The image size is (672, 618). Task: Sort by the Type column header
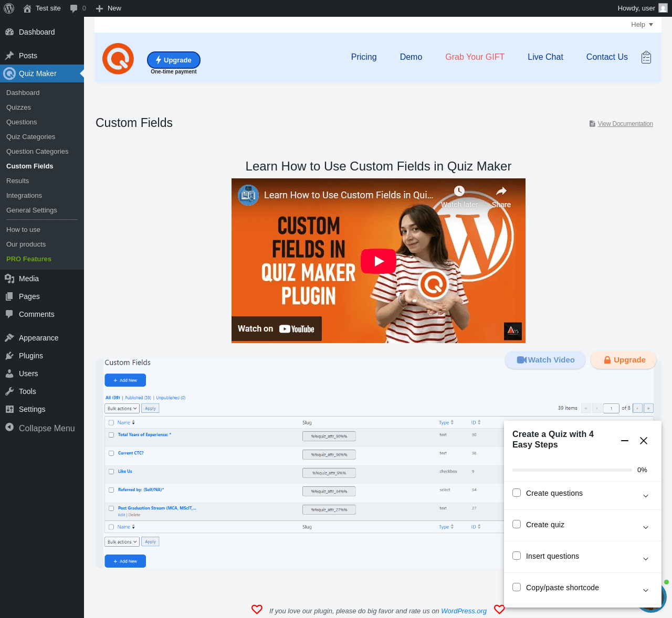(x=446, y=422)
